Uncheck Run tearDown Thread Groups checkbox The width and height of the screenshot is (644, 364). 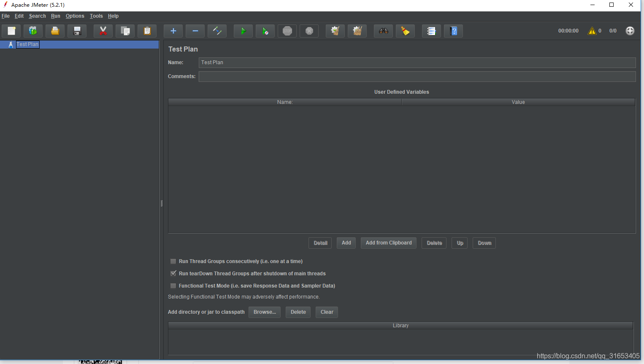[173, 274]
